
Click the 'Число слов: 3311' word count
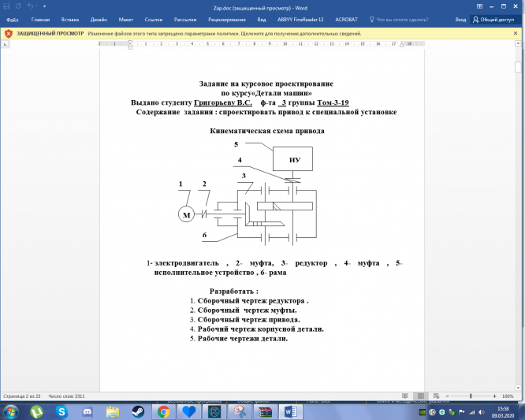[x=66, y=396]
